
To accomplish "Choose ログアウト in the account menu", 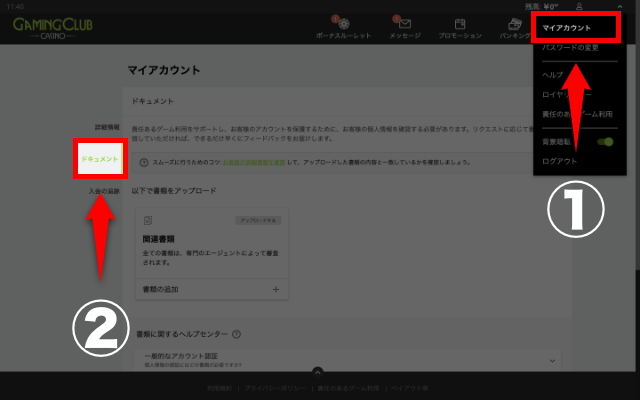I will [558, 161].
